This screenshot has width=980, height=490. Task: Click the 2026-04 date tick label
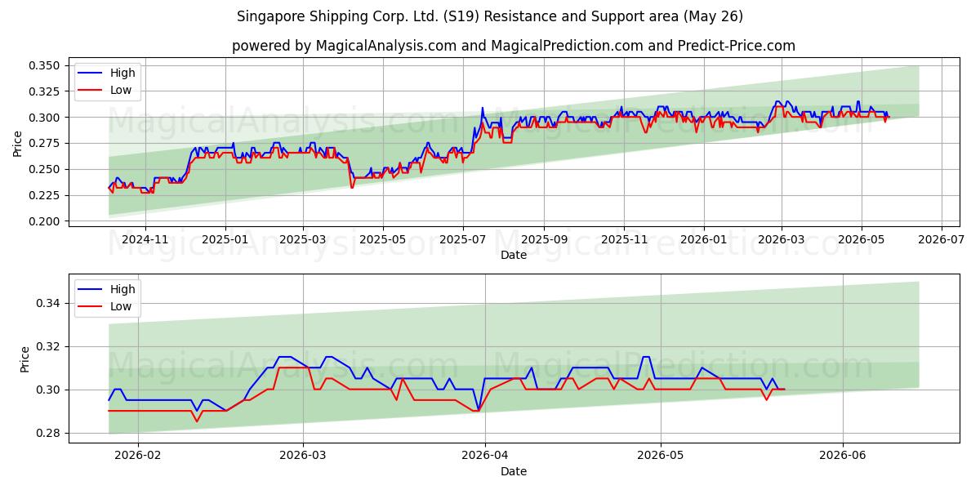[485, 456]
